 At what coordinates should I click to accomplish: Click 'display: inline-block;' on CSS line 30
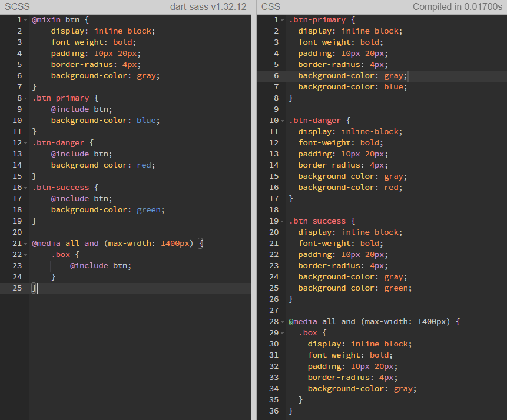coord(360,344)
